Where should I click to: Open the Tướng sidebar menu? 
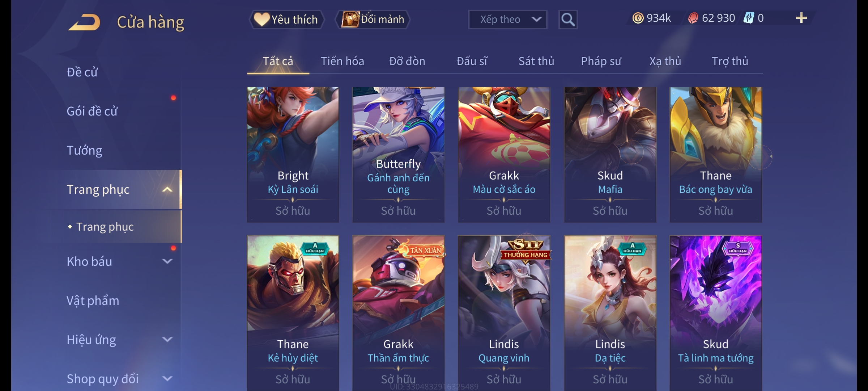84,150
